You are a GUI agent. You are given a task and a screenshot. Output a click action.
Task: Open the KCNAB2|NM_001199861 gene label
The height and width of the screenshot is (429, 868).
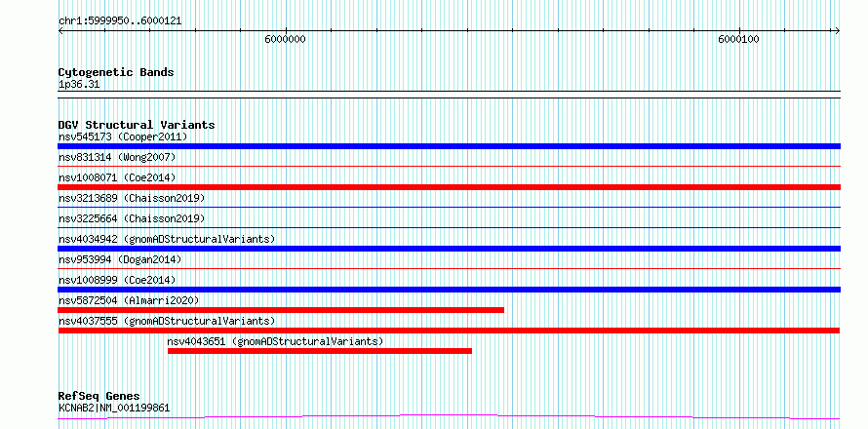[114, 409]
